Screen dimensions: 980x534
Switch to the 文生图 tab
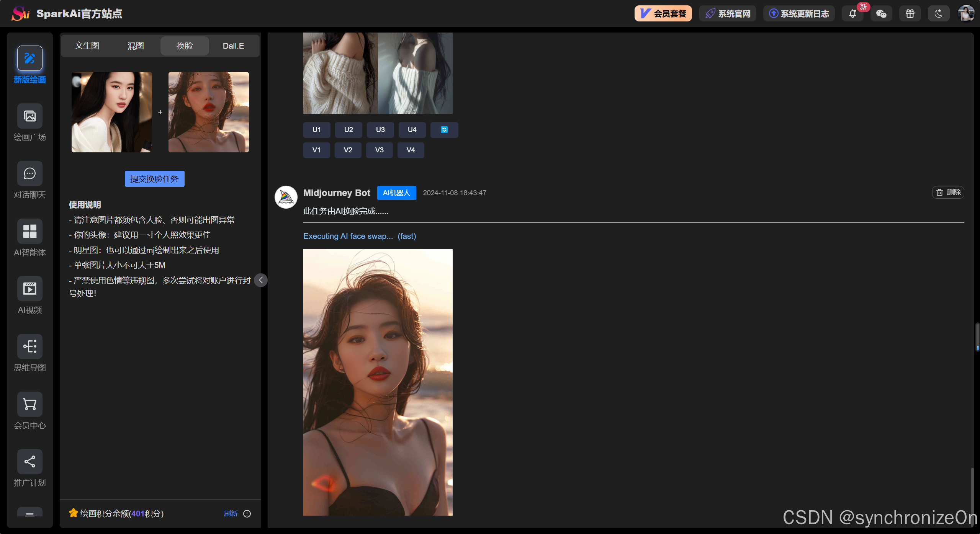tap(87, 46)
